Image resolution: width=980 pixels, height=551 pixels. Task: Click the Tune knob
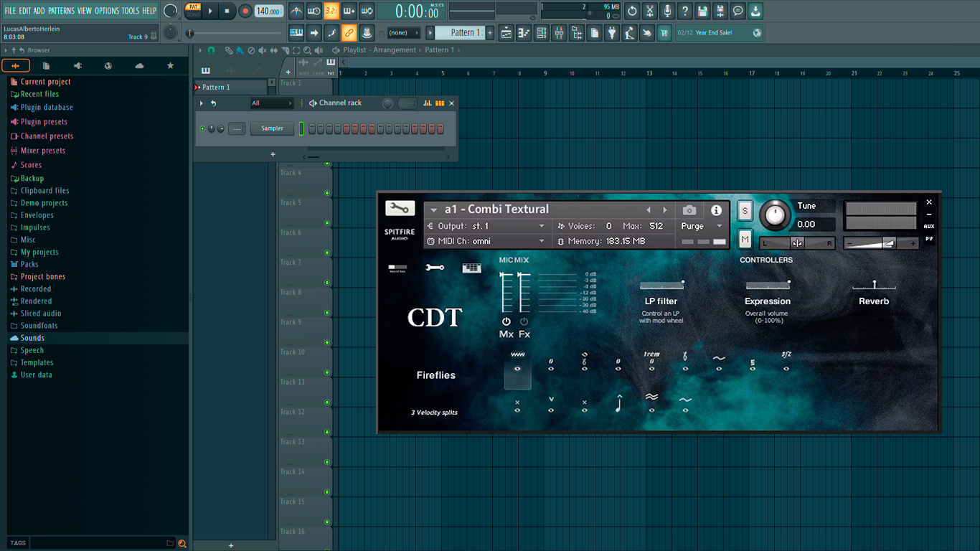(x=774, y=215)
